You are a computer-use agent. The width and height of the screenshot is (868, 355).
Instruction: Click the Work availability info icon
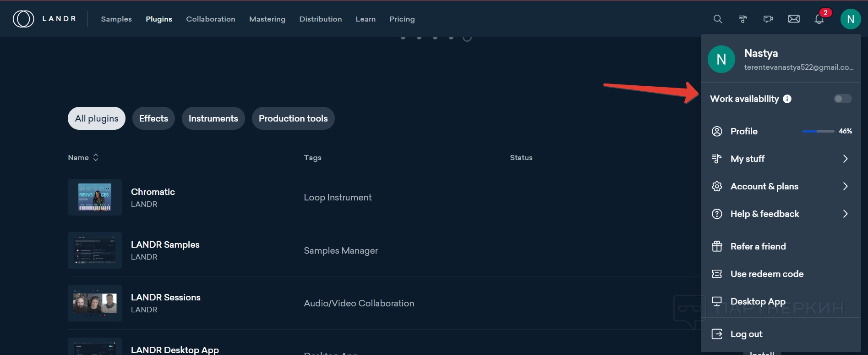(x=787, y=99)
